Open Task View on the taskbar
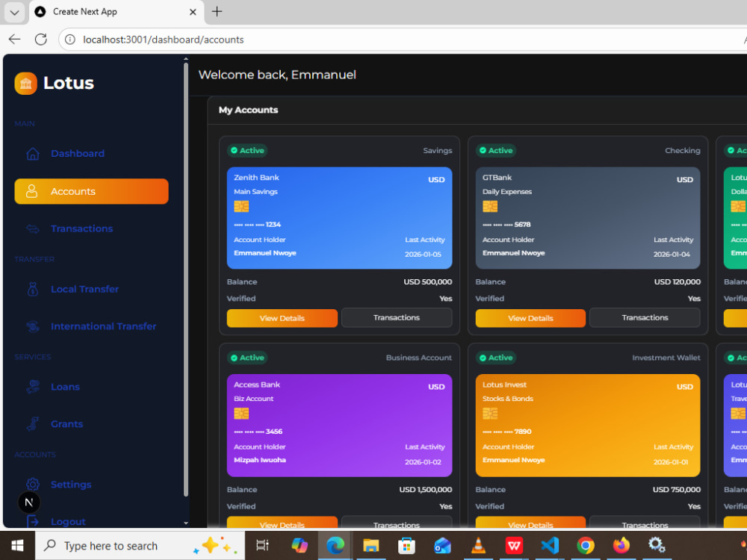The width and height of the screenshot is (747, 560). (x=262, y=545)
